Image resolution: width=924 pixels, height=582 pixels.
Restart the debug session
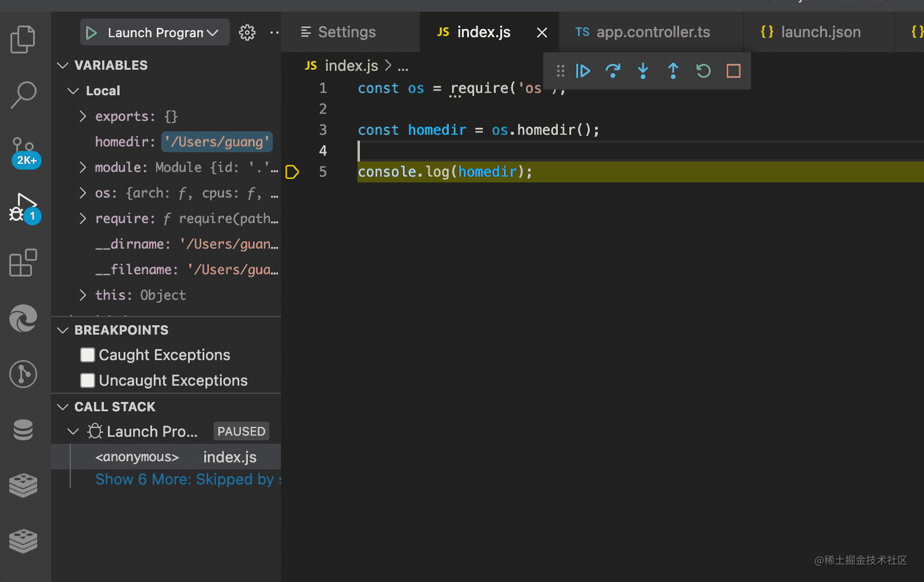tap(703, 71)
